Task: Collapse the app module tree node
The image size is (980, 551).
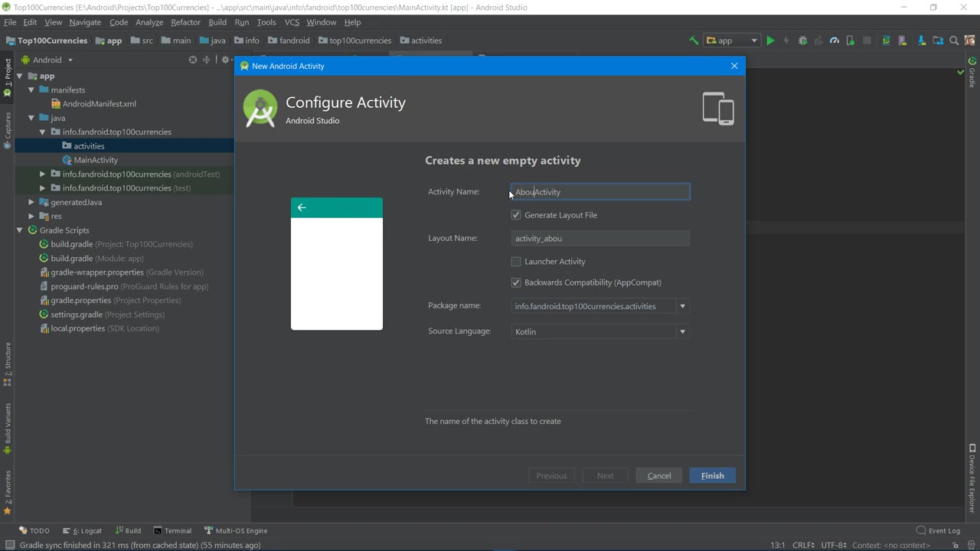Action: 20,76
